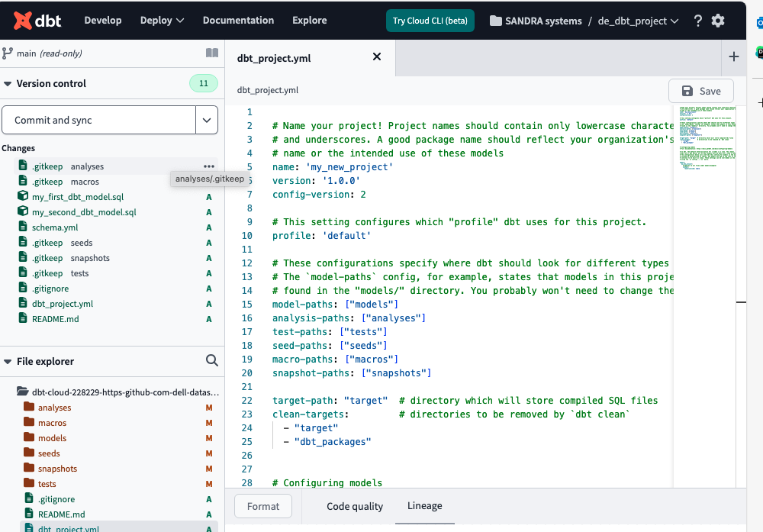Open the help question mark icon
Viewport: 763px width, 532px height.
698,21
